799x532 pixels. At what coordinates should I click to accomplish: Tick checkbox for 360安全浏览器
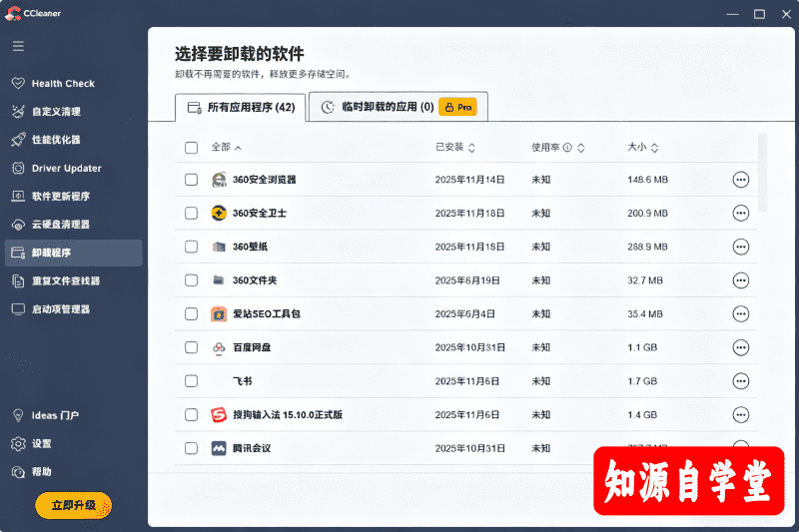pos(191,180)
